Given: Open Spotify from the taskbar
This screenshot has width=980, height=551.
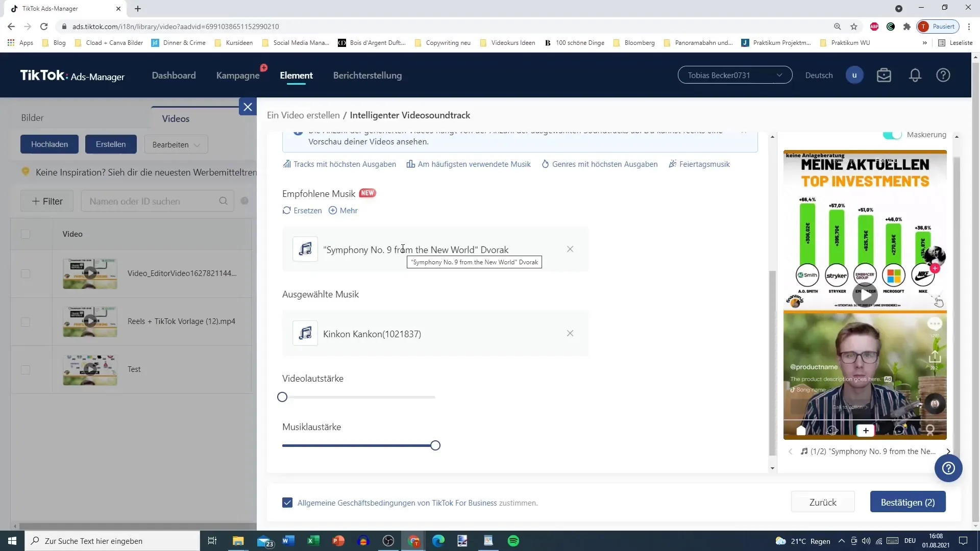Looking at the screenshot, I should point(513,541).
